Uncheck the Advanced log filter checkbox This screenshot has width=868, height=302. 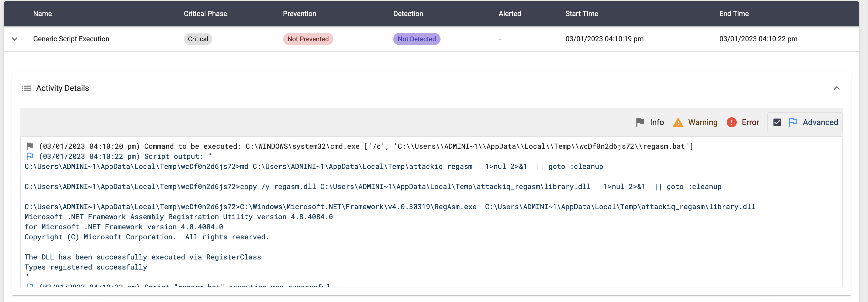point(777,122)
